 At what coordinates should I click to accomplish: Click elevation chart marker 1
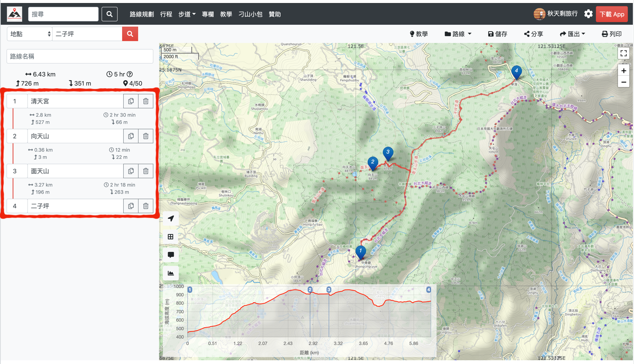coord(190,290)
